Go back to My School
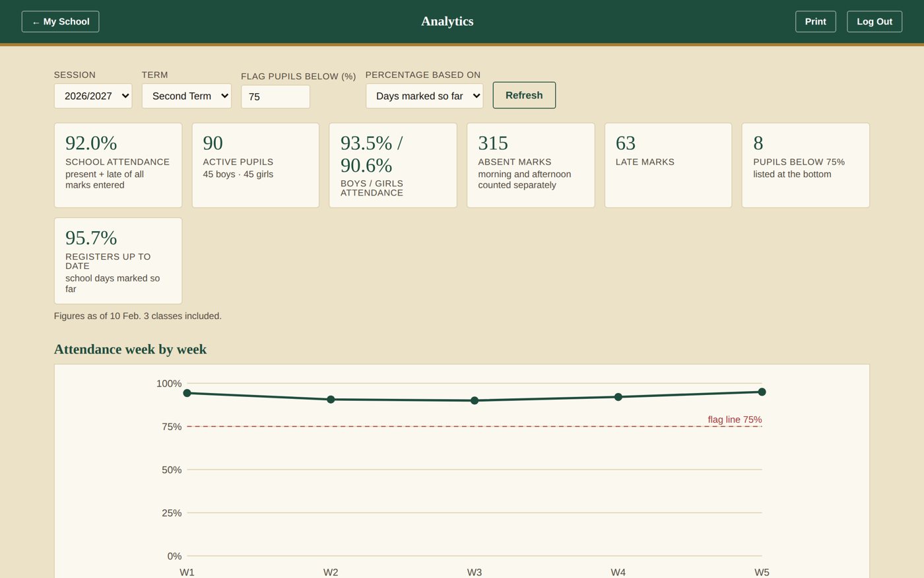Image resolution: width=924 pixels, height=578 pixels. click(60, 22)
